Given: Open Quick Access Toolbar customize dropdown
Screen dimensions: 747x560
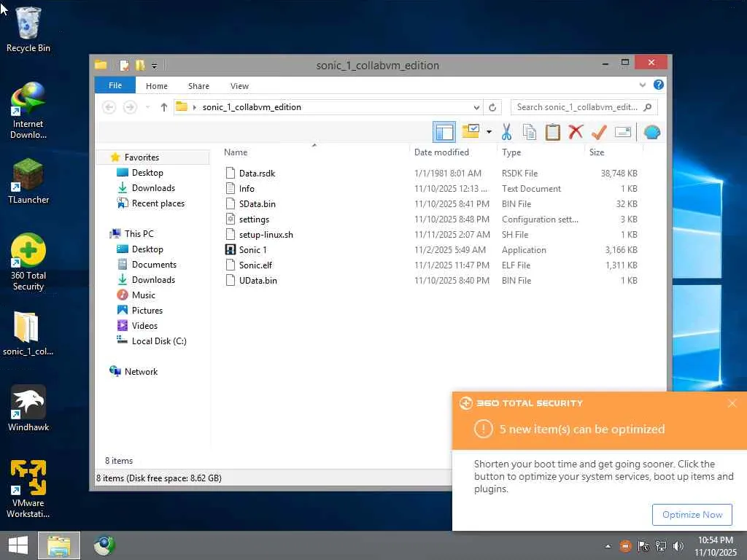Looking at the screenshot, I should point(155,66).
